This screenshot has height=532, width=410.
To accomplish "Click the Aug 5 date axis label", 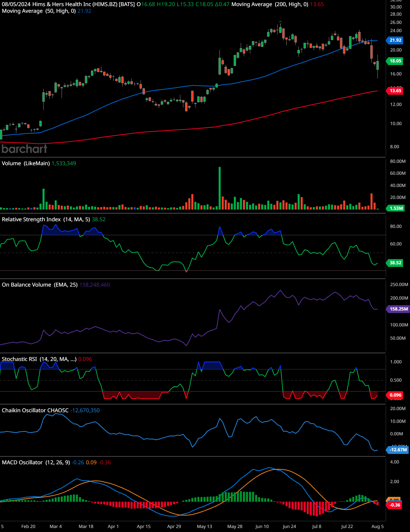I will click(x=377, y=527).
